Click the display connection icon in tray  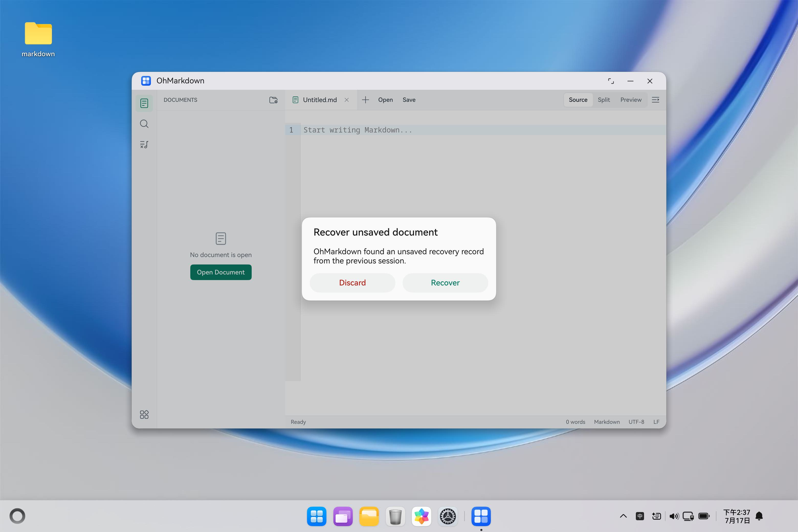tap(689, 516)
